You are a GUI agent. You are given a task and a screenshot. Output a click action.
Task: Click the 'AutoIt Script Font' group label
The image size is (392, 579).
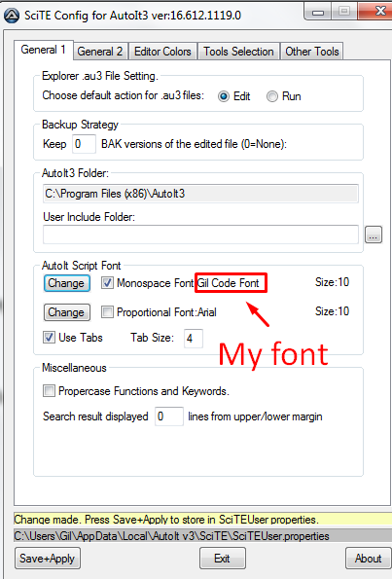(x=81, y=266)
